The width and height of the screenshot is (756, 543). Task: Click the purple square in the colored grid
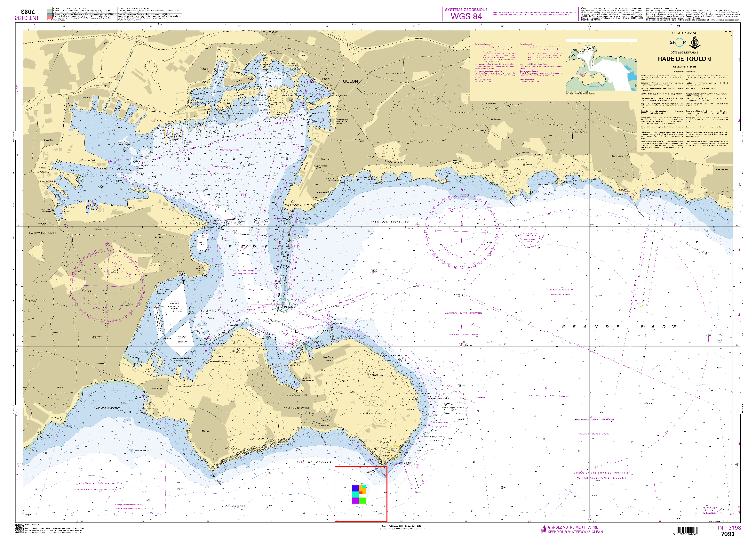[355, 501]
